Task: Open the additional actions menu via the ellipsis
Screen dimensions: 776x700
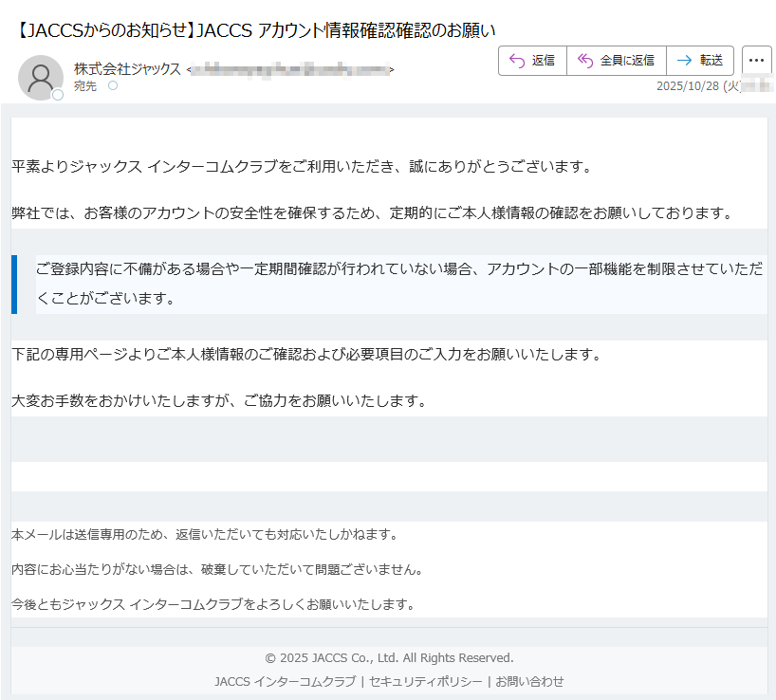Action: coord(756,60)
